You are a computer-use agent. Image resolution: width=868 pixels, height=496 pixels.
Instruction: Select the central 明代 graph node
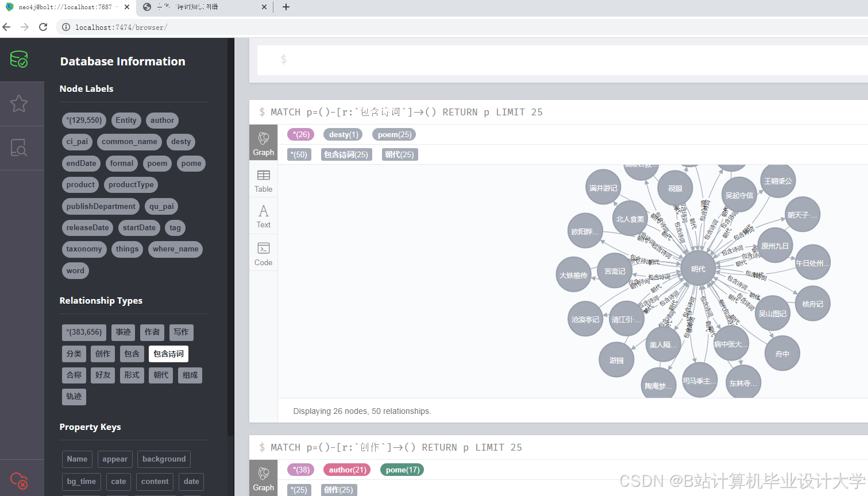[x=698, y=269]
